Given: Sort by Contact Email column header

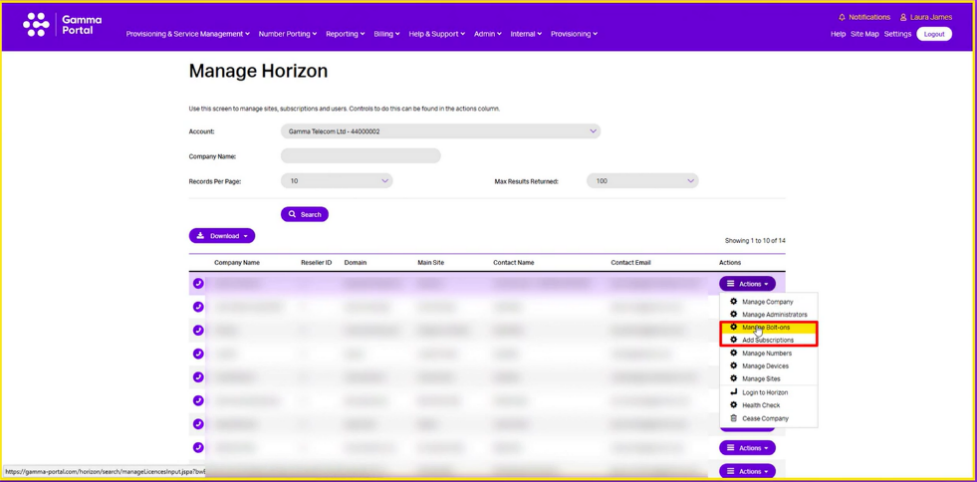Looking at the screenshot, I should [631, 263].
